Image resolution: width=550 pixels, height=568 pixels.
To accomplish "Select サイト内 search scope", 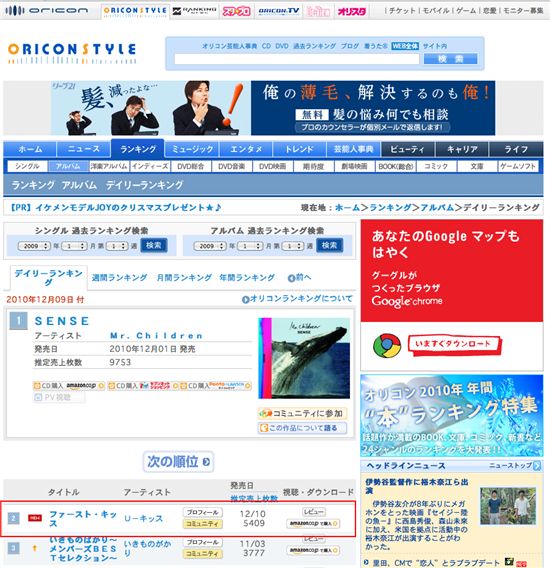I will [x=435, y=46].
